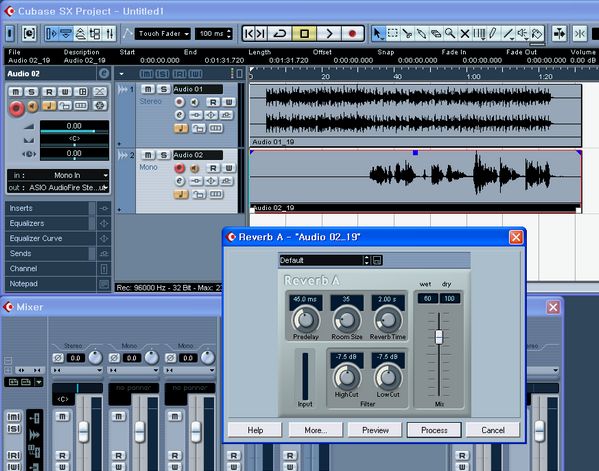Select the Mute X tool

(465, 34)
